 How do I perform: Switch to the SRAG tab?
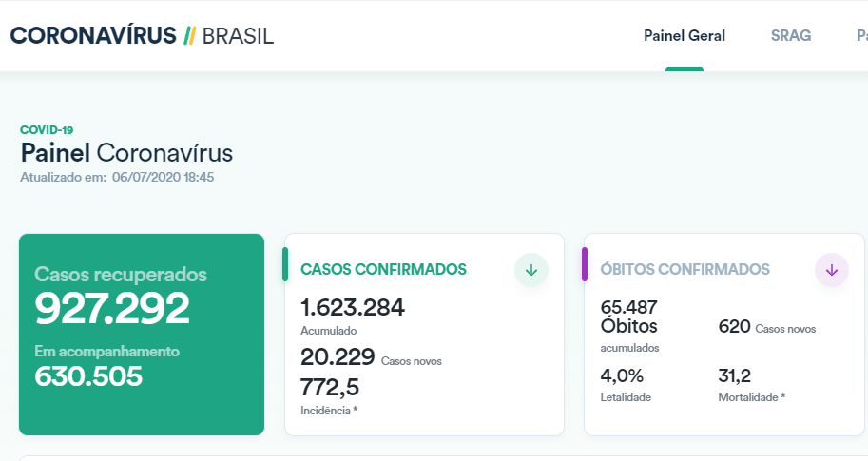pos(791,36)
